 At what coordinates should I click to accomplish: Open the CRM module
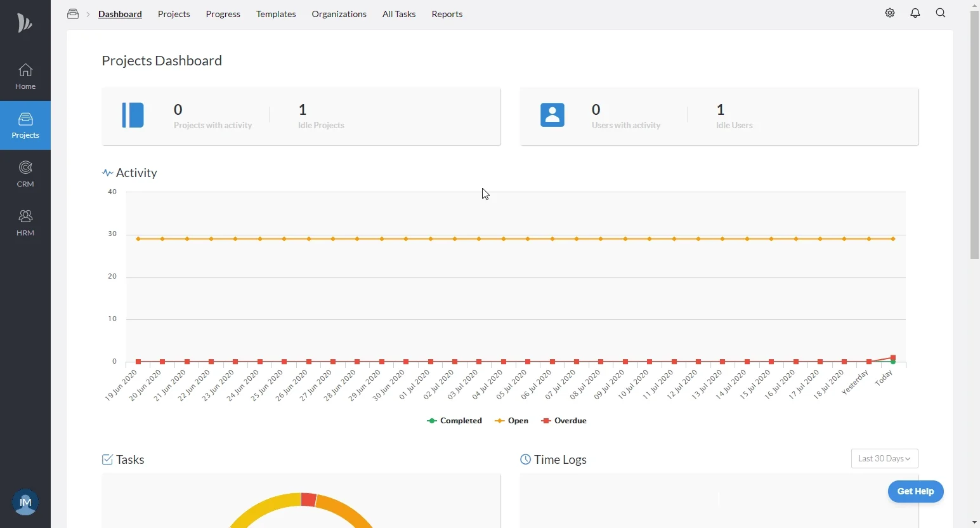click(25, 175)
